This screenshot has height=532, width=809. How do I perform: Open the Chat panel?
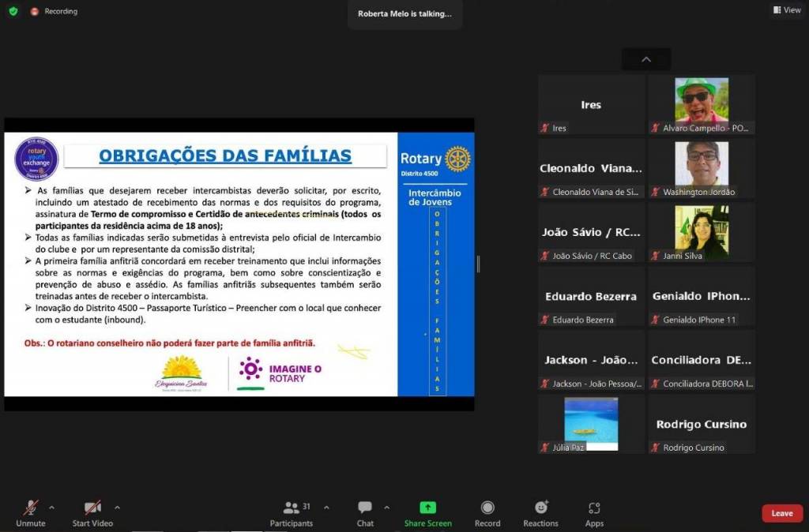(365, 508)
